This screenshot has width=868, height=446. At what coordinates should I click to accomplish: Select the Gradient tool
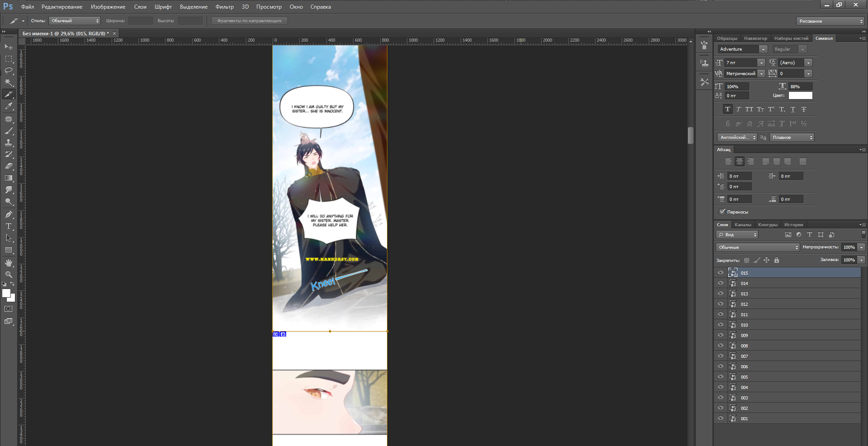[9, 178]
